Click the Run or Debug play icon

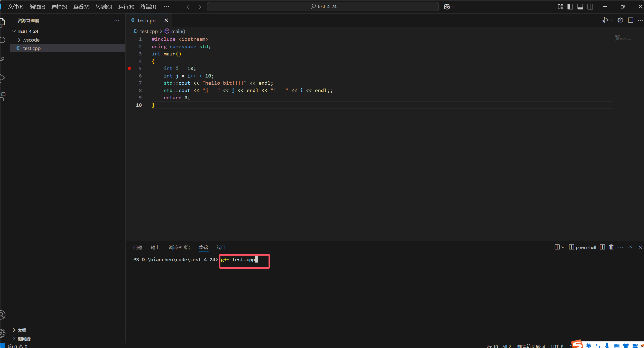pos(605,20)
